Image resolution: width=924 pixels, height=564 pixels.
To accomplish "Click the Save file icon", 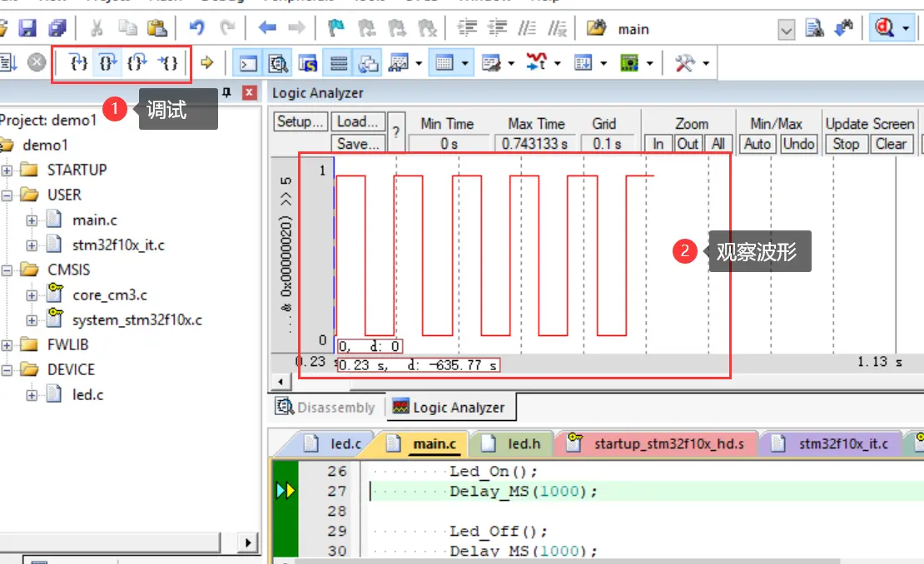I will tap(27, 29).
